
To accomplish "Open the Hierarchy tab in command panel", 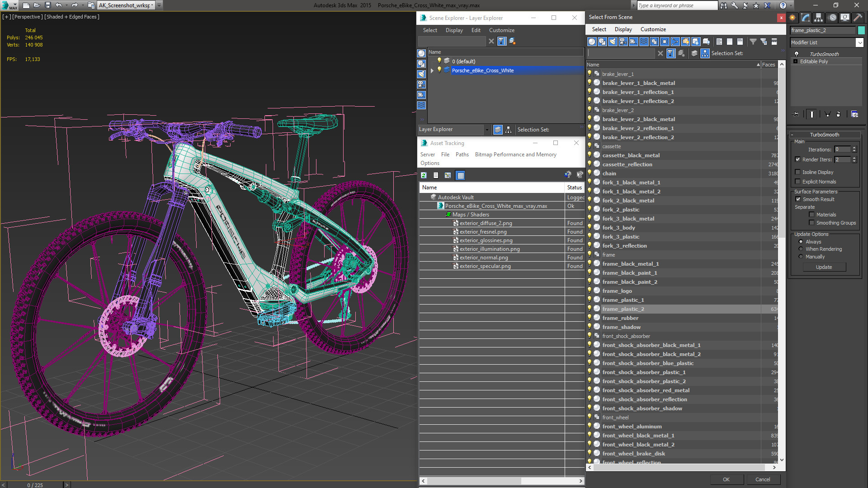I will tap(819, 18).
